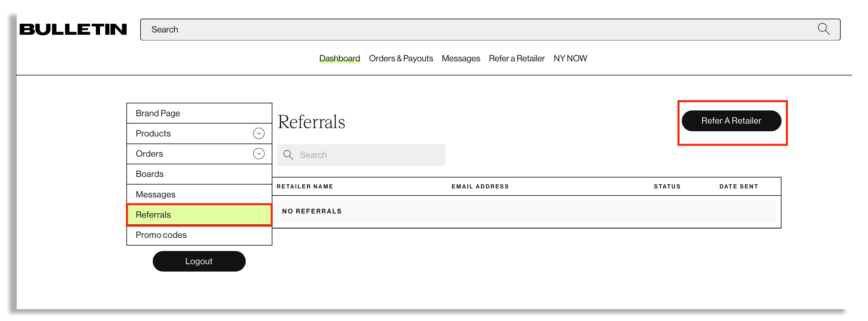Open the Dashboard nav tab
Image resolution: width=868 pixels, height=321 pixels.
(x=339, y=58)
